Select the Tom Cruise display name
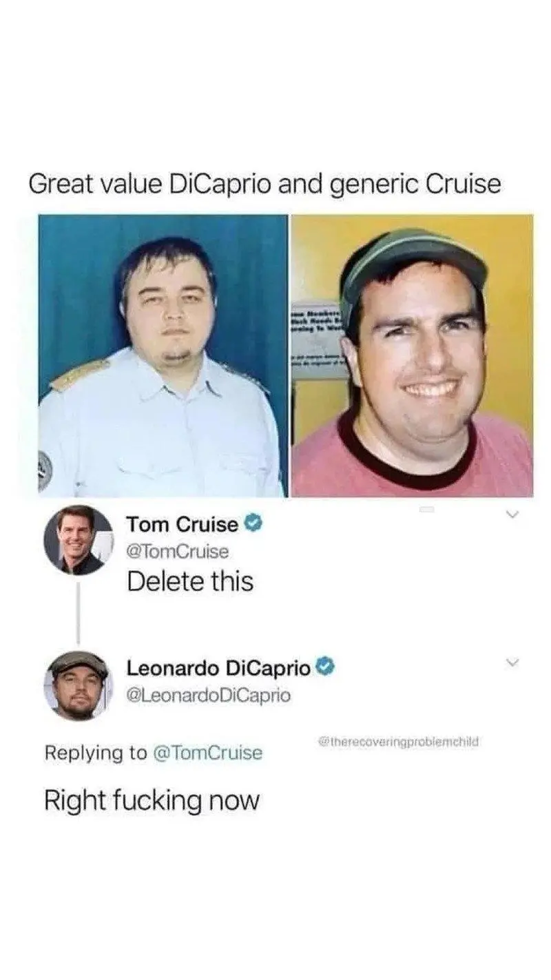This screenshot has width=551, height=980. coord(183,525)
